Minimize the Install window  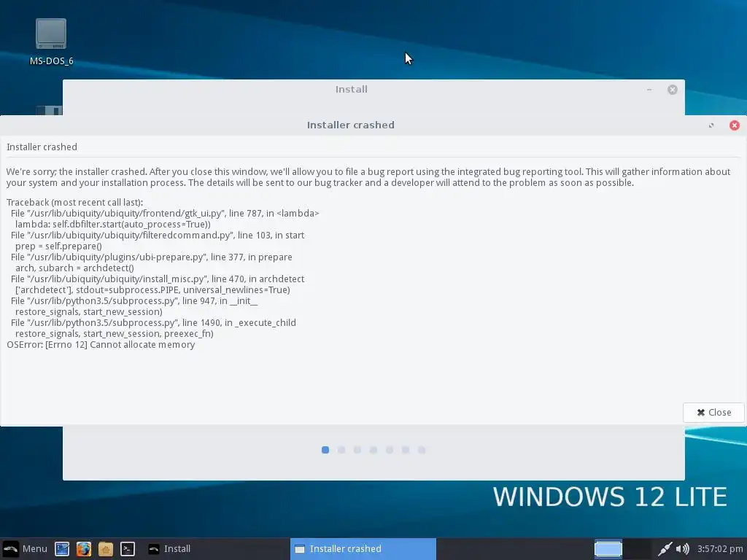[x=649, y=90]
